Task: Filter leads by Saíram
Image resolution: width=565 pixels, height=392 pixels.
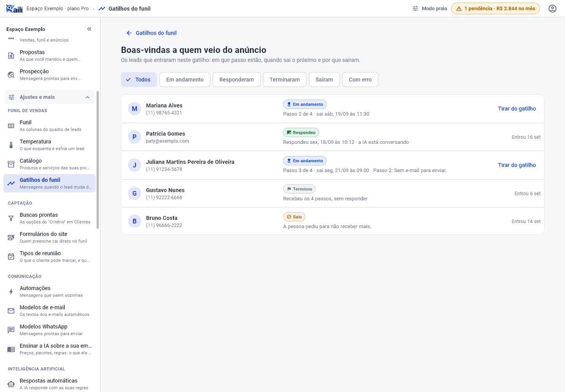Action: pyautogui.click(x=324, y=80)
